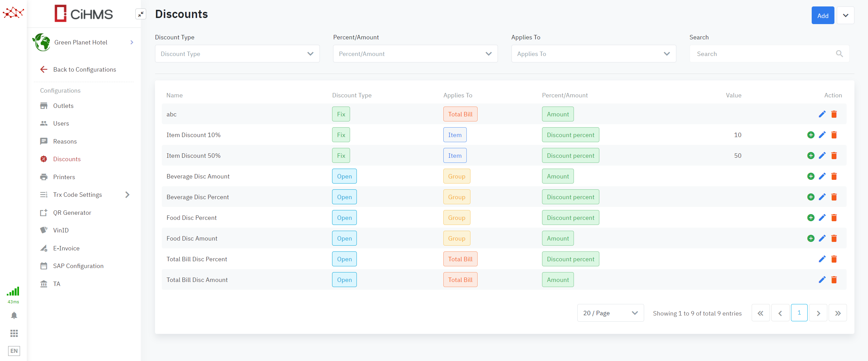
Task: Go to the last page of results
Action: tap(837, 313)
